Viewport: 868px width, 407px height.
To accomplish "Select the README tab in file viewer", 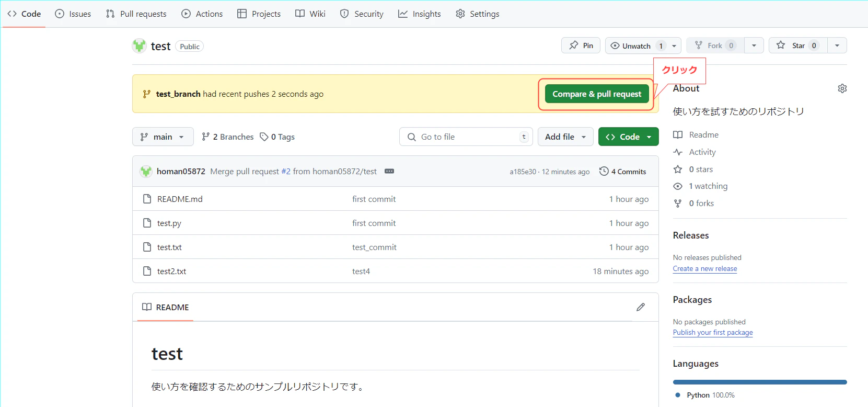I will pyautogui.click(x=166, y=307).
